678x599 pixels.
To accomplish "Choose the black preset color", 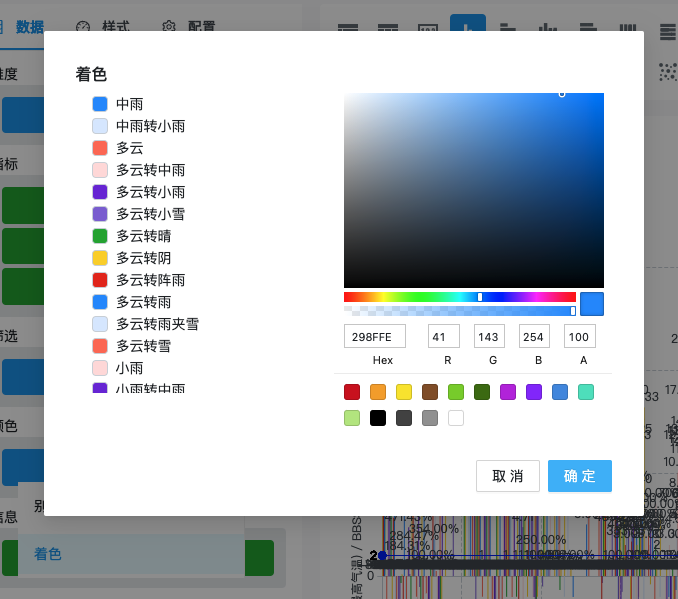I will click(x=378, y=418).
